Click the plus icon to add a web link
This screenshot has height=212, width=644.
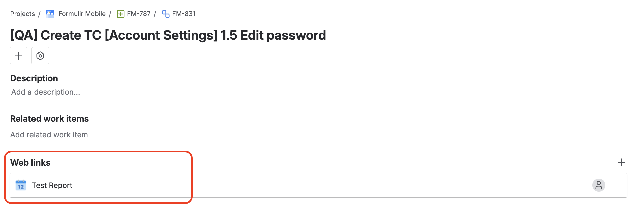(622, 163)
